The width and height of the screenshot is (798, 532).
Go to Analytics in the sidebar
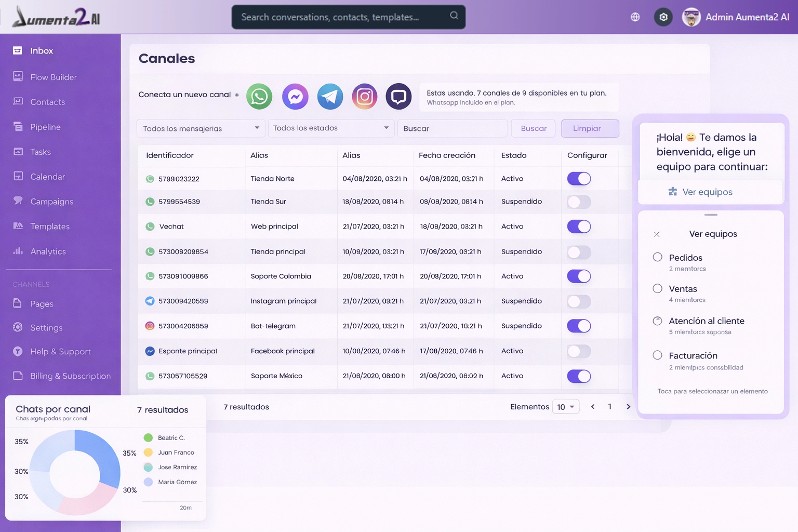(x=48, y=251)
